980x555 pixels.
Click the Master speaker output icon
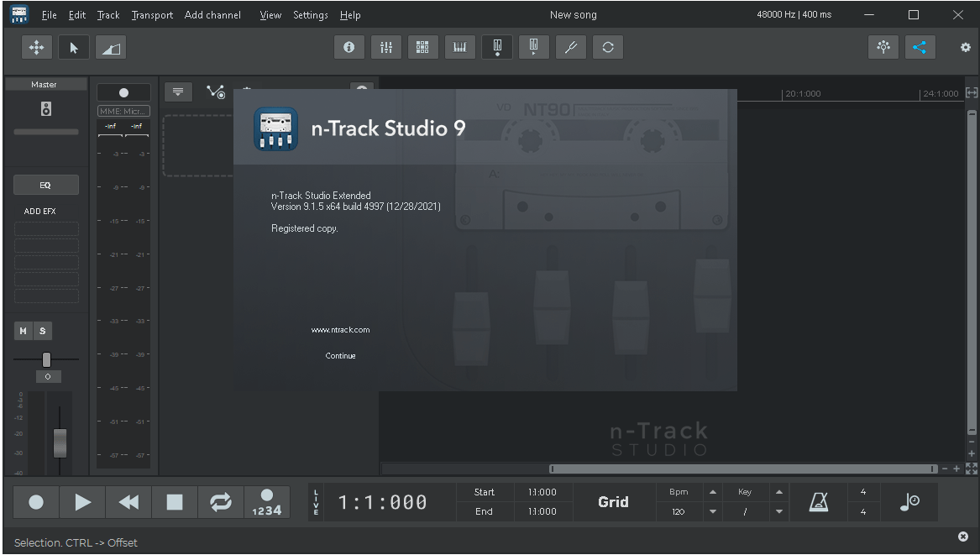[46, 109]
